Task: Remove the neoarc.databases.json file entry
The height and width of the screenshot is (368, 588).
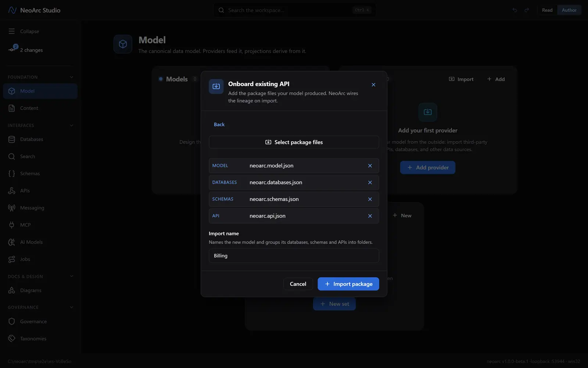Action: 370,183
